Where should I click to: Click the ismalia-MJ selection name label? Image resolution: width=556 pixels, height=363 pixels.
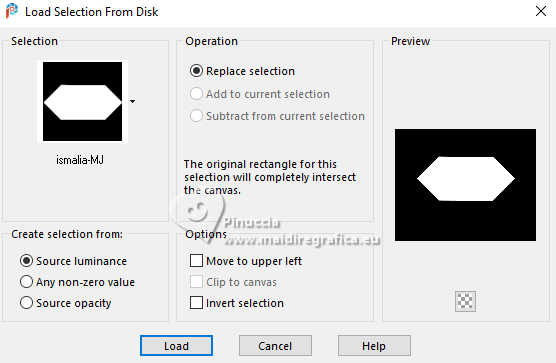80,160
